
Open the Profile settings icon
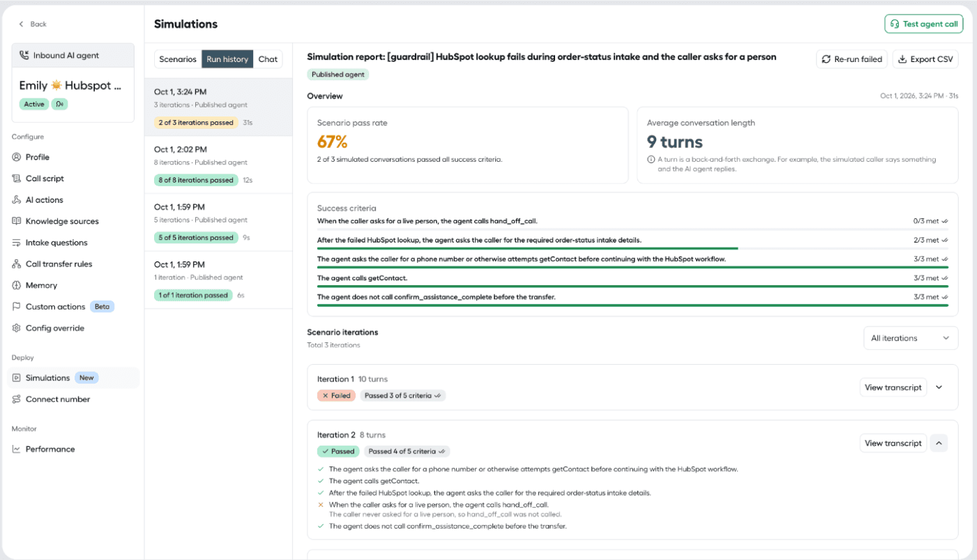pyautogui.click(x=17, y=157)
